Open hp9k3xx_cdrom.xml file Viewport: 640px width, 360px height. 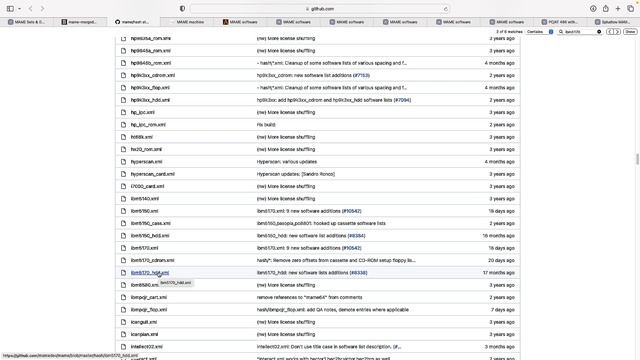point(153,76)
